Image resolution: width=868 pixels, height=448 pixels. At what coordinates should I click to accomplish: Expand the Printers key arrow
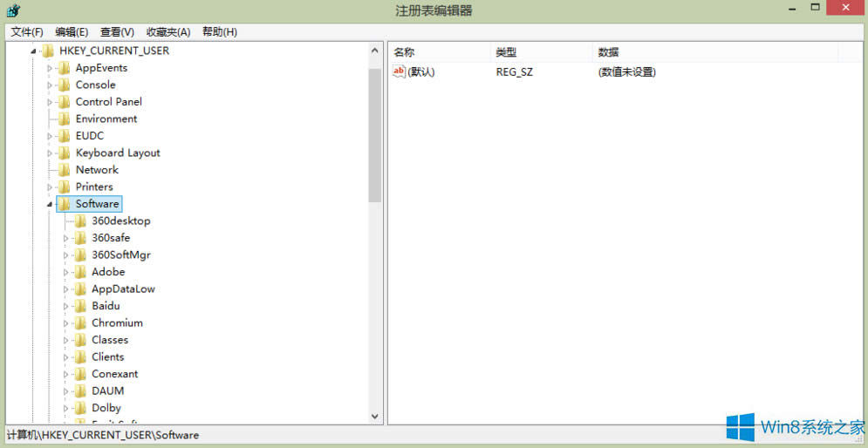click(x=50, y=187)
